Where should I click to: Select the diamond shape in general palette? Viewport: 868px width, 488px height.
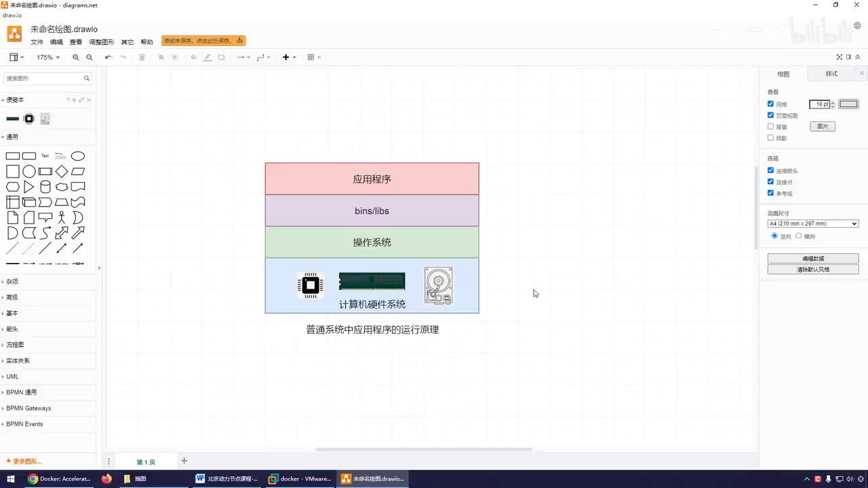pyautogui.click(x=62, y=171)
